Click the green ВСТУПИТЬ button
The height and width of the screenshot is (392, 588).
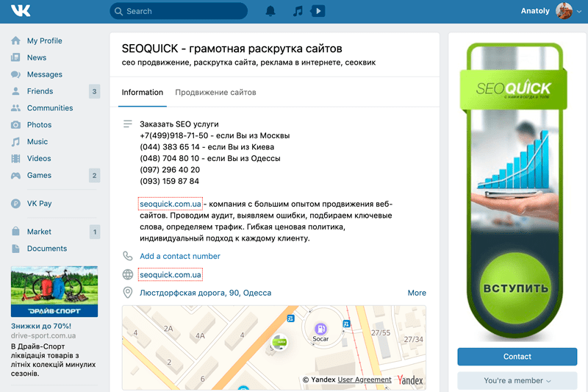pos(516,288)
